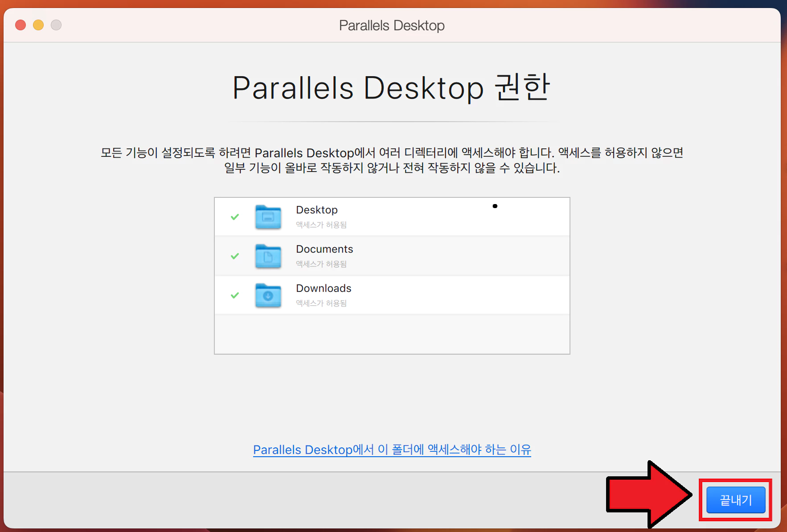Click the green checkmark beside Downloads
This screenshot has height=532, width=787.
pyautogui.click(x=235, y=295)
